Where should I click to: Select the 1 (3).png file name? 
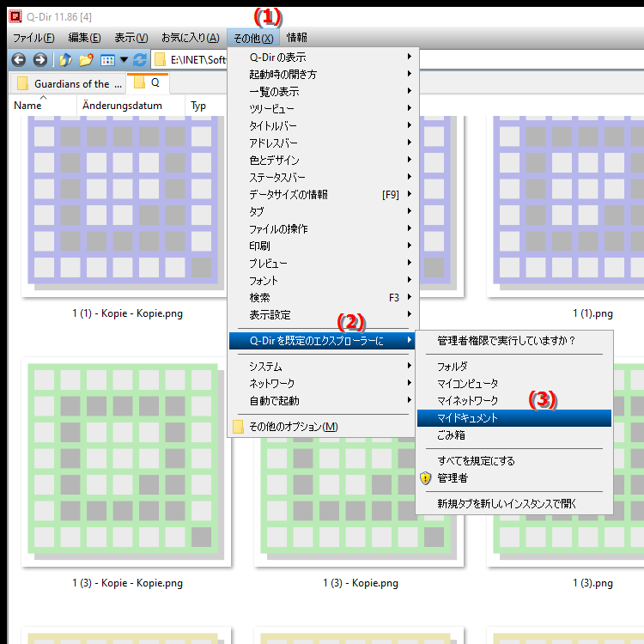592,583
